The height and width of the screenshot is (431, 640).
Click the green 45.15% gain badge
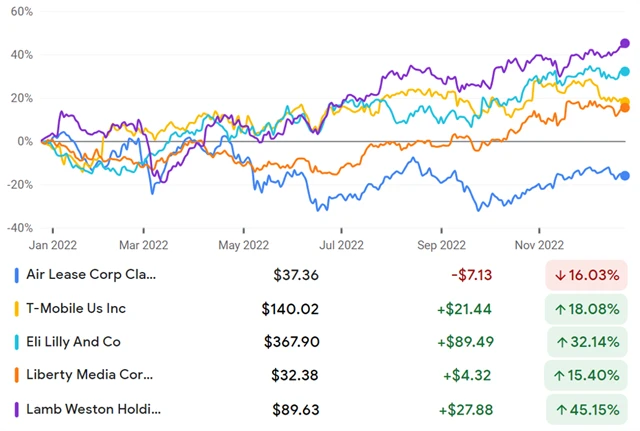click(x=587, y=409)
